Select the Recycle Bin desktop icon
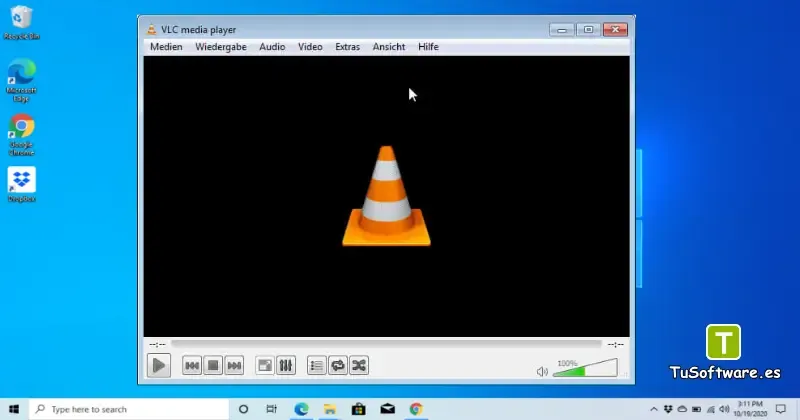This screenshot has width=800, height=420. [21, 22]
